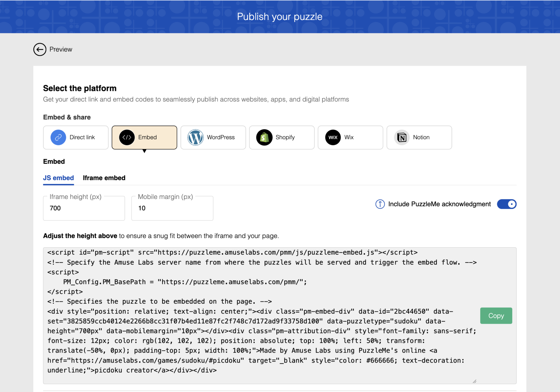
Task: Choose the WordPress platform label
Action: point(221,137)
